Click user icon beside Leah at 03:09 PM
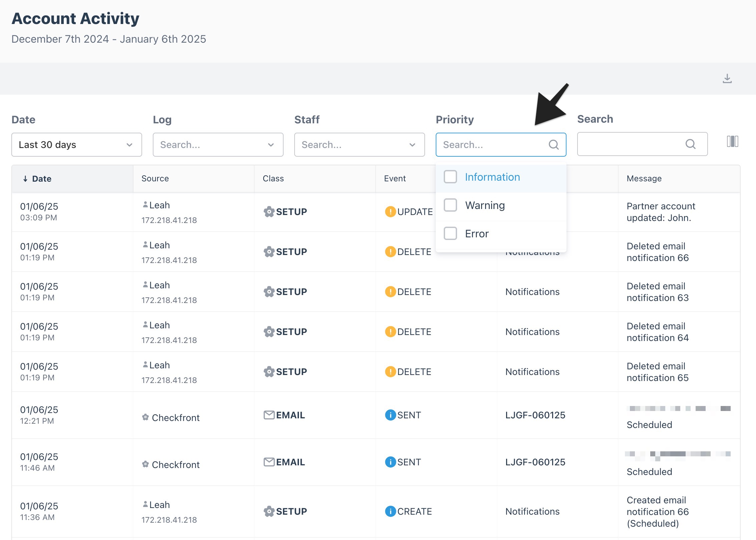This screenshot has width=756, height=540. coord(145,205)
